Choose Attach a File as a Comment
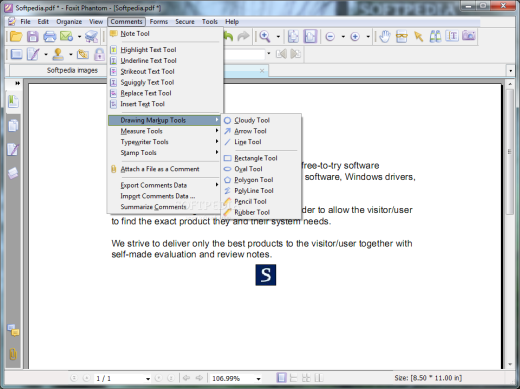This screenshot has height=389, width=520. point(165,169)
